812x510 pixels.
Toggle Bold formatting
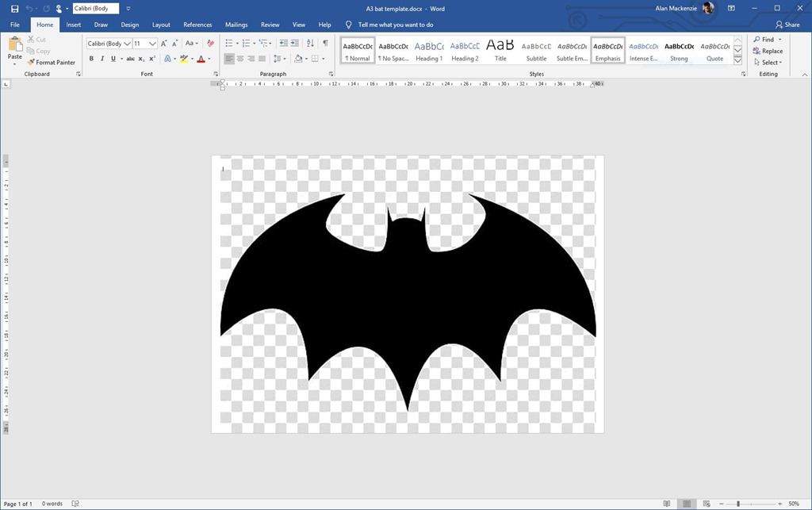tap(91, 59)
